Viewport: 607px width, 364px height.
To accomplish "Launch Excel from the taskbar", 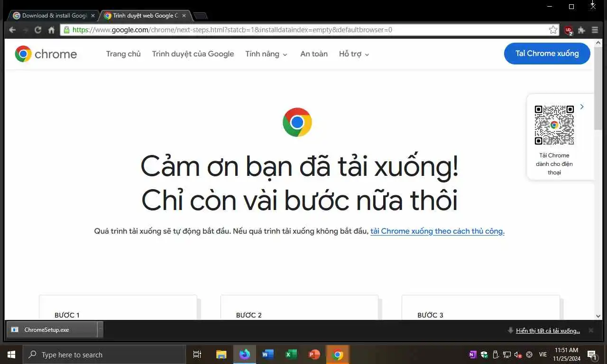I will pos(291,355).
